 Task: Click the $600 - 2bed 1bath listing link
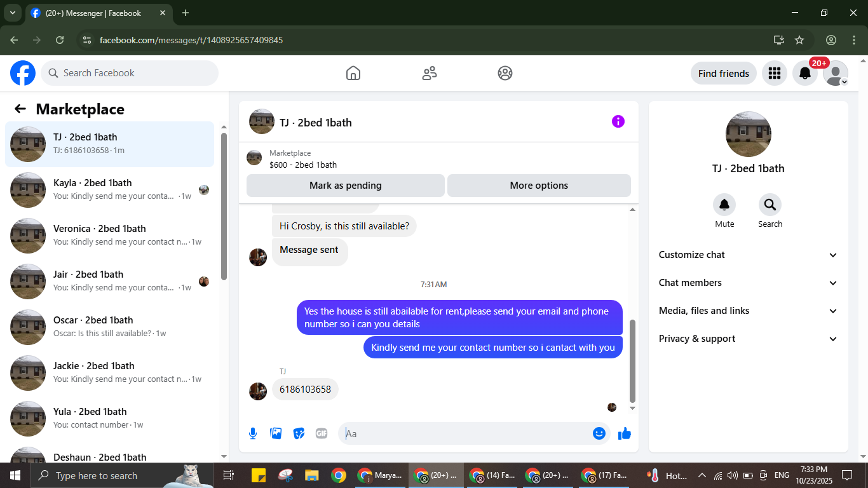click(x=303, y=165)
